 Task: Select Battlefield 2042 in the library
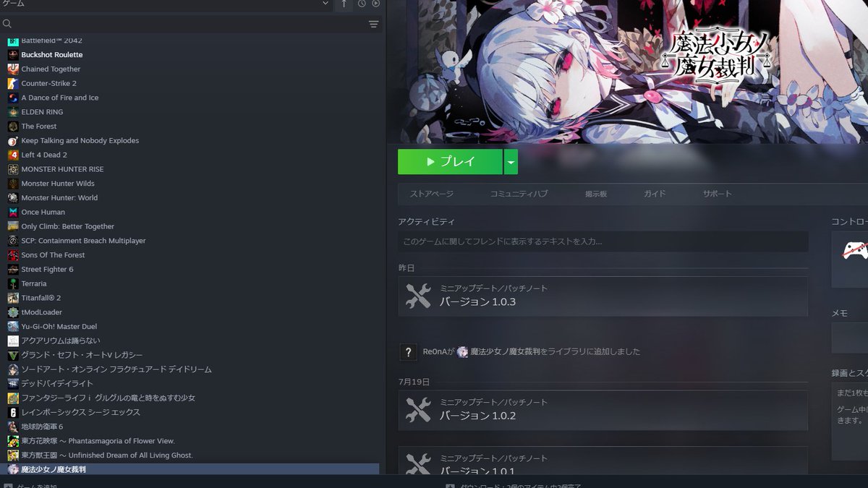tap(51, 40)
